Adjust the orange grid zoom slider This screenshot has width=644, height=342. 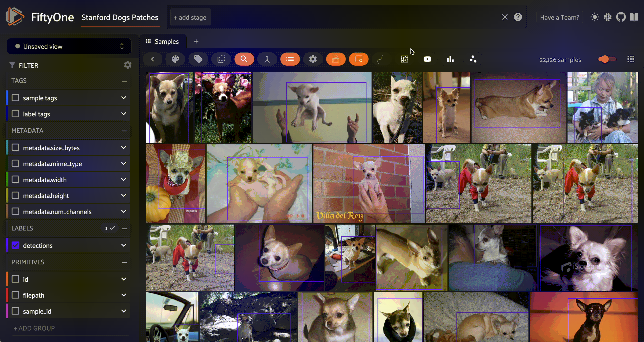(606, 59)
